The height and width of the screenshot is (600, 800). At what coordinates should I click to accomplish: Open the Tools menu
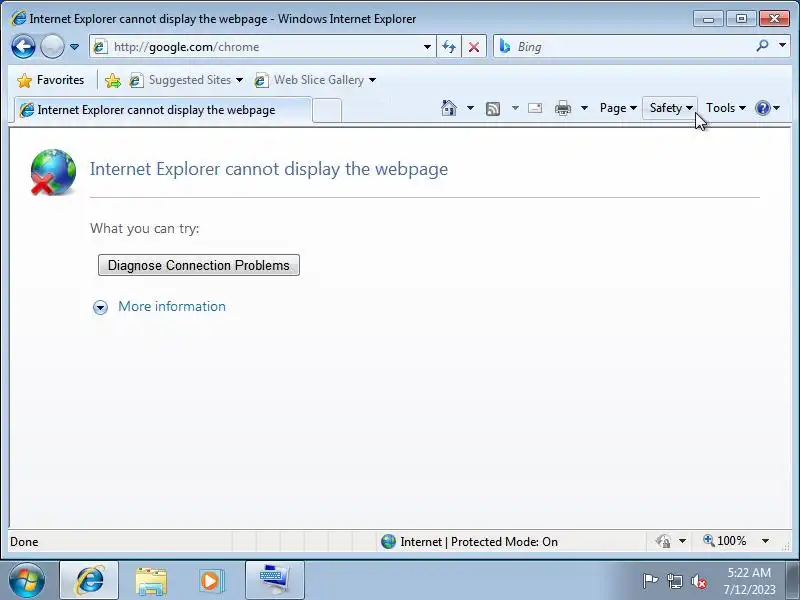[x=726, y=108]
